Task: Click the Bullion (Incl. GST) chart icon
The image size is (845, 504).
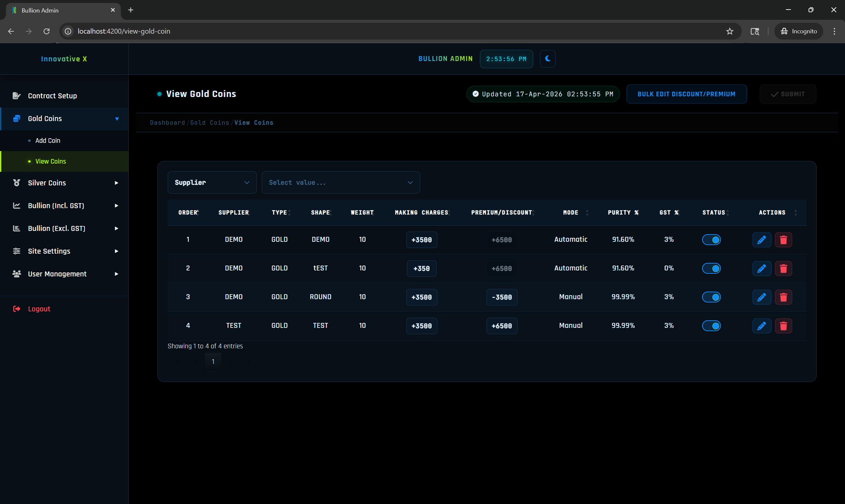Action: [16, 205]
